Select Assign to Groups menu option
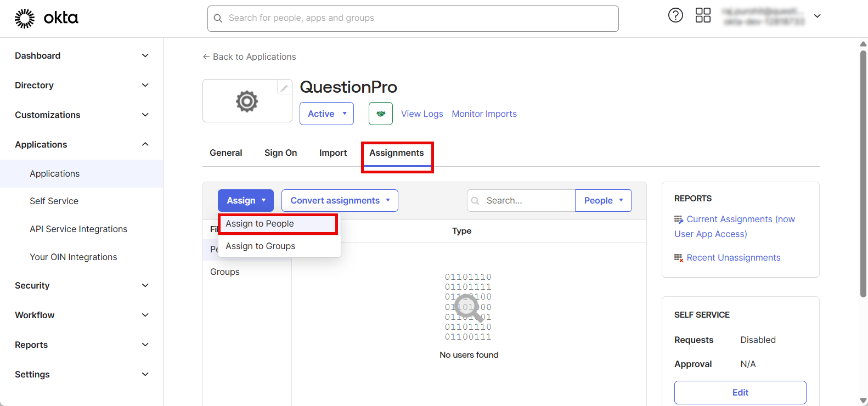868x406 pixels. point(261,246)
